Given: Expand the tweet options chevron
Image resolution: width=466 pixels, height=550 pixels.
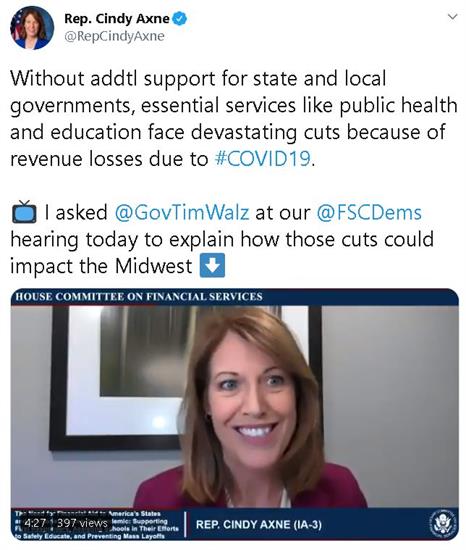Looking at the screenshot, I should click(x=453, y=16).
